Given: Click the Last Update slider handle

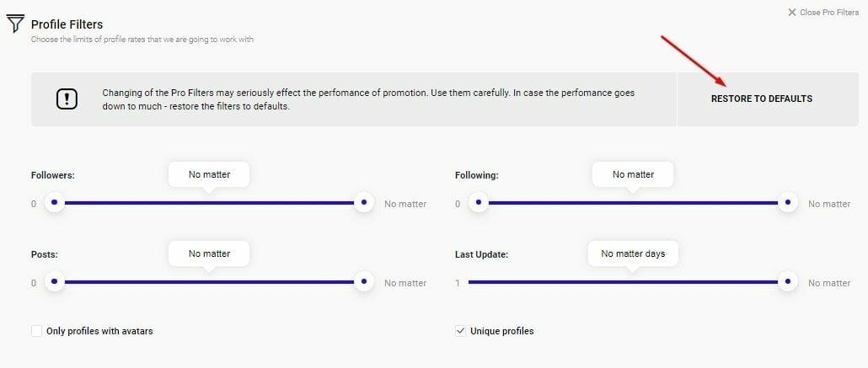Looking at the screenshot, I should (x=788, y=282).
